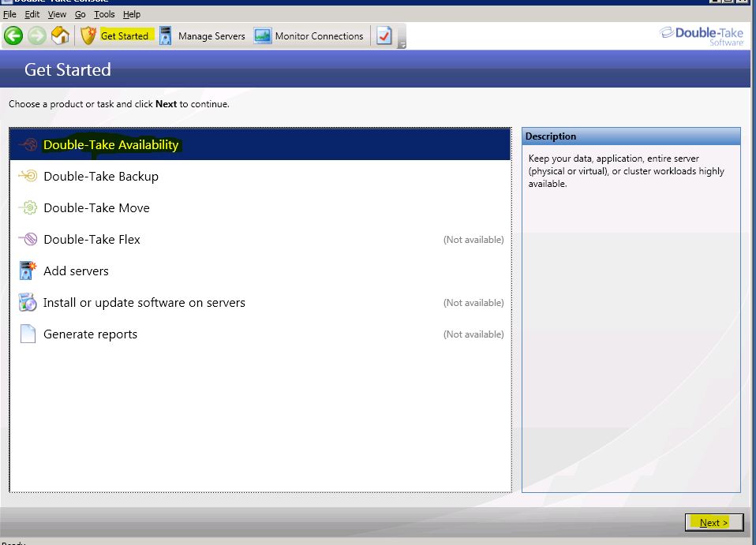Click the Double-Take Software logo
The height and width of the screenshot is (545, 756).
click(x=702, y=36)
